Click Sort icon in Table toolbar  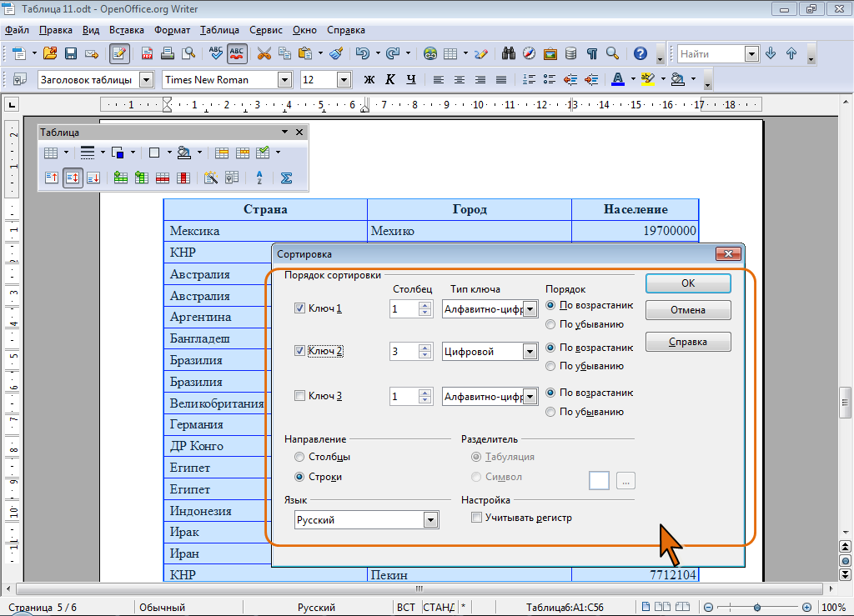click(259, 178)
